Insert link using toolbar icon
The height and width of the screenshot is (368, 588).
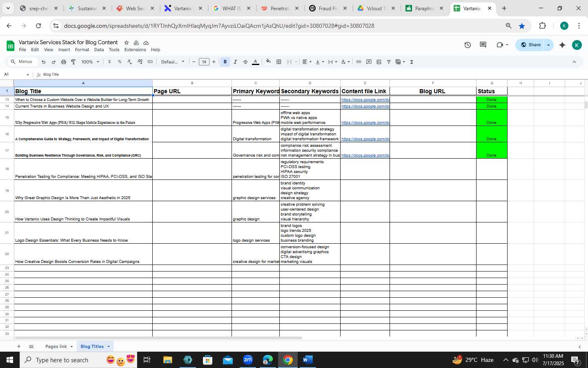coord(359,62)
